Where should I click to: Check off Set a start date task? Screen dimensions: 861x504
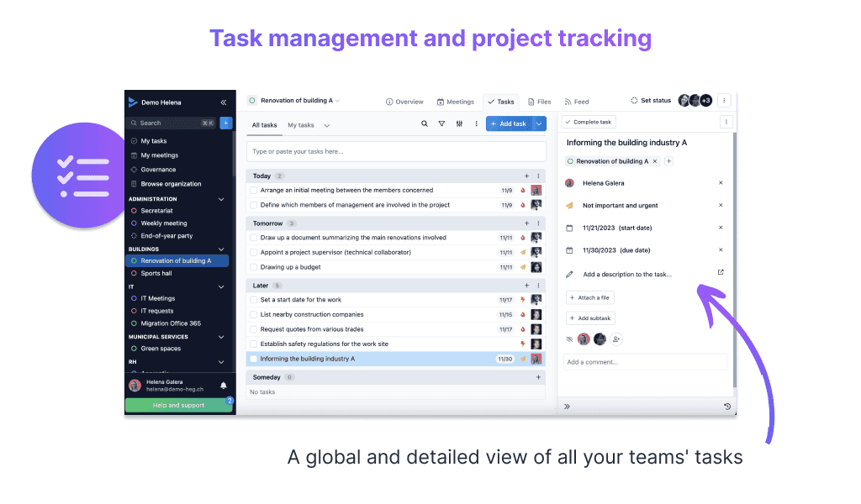(254, 300)
